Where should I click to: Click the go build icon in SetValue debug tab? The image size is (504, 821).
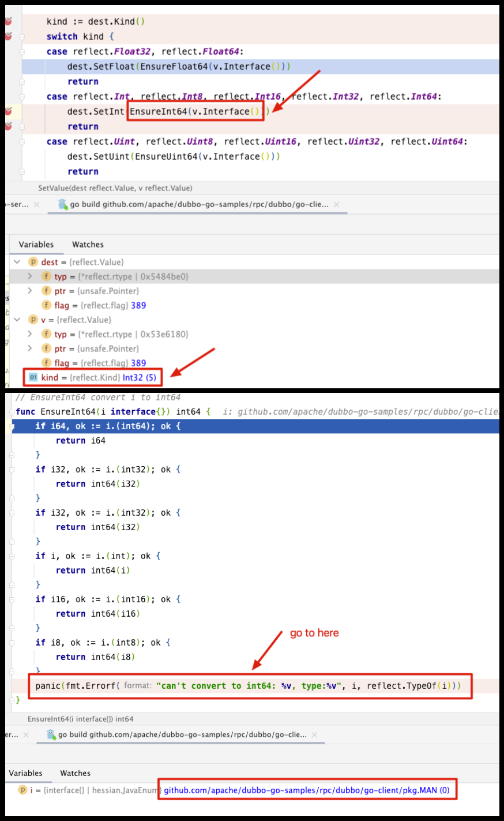pos(63,204)
